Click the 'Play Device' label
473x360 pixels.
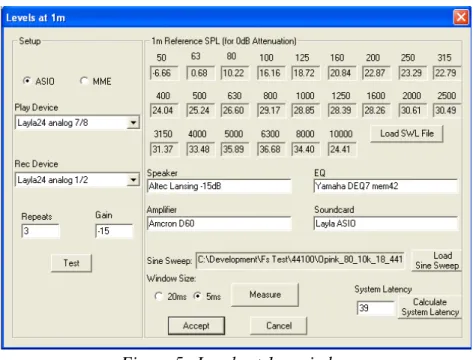[36, 108]
